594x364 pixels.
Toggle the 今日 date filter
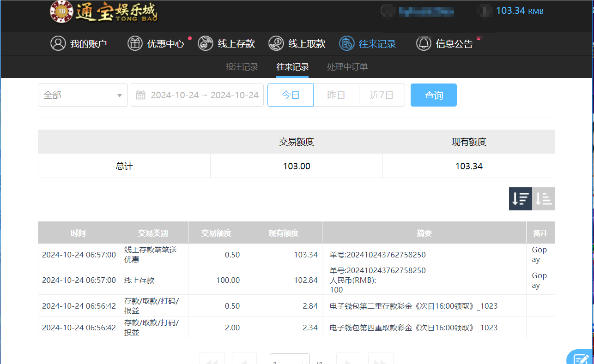[x=290, y=95]
